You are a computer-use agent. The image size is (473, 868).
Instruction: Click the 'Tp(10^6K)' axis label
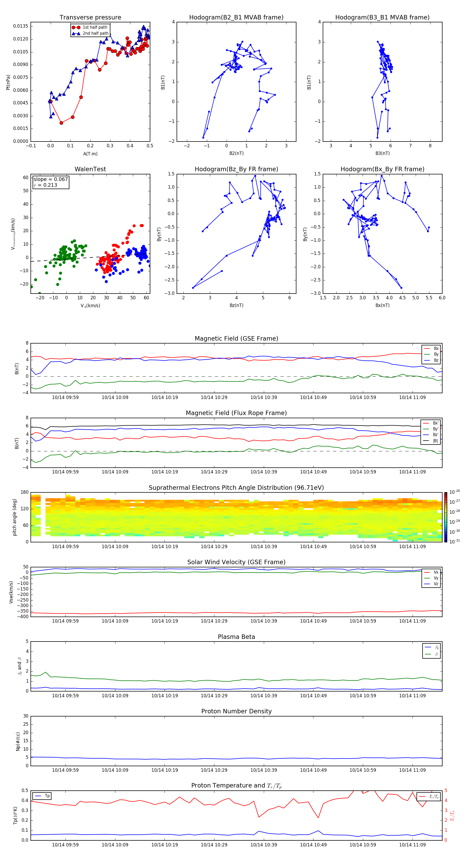pyautogui.click(x=15, y=815)
